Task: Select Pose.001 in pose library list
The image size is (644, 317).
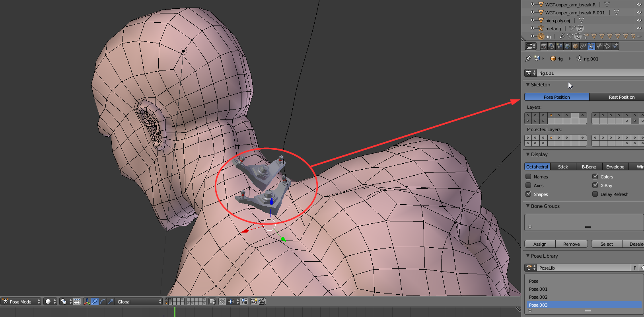Action: click(x=584, y=289)
